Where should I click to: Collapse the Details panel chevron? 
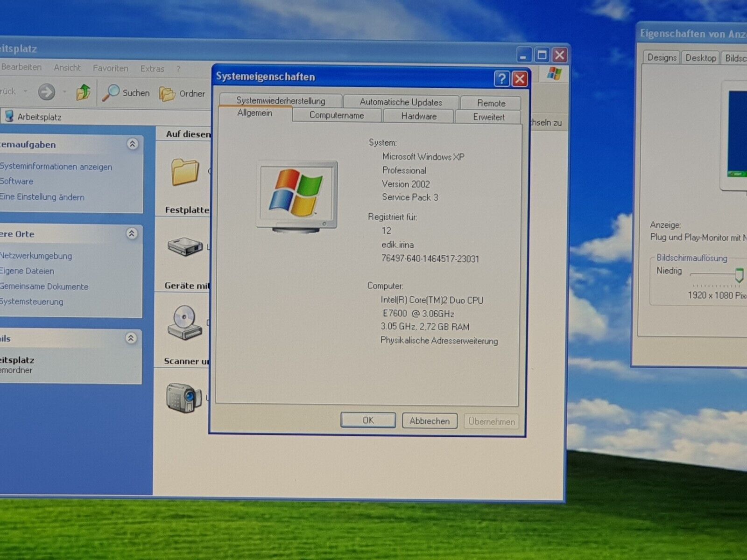pyautogui.click(x=131, y=338)
